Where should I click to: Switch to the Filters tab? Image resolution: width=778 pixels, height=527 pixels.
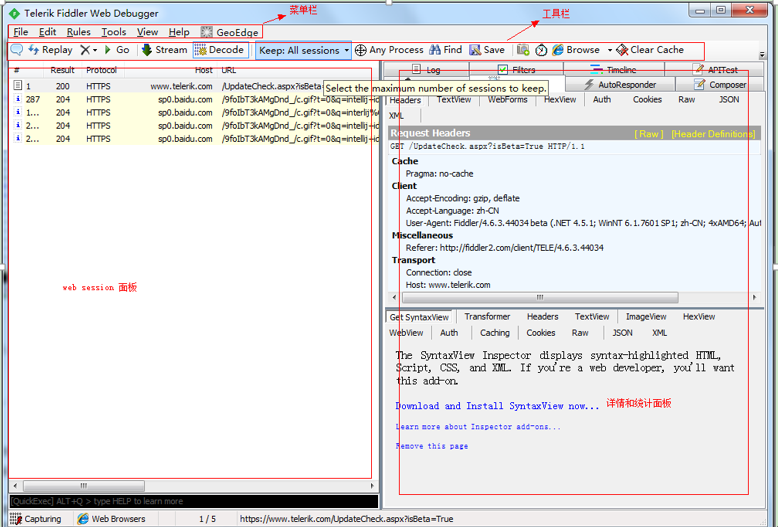pos(517,69)
